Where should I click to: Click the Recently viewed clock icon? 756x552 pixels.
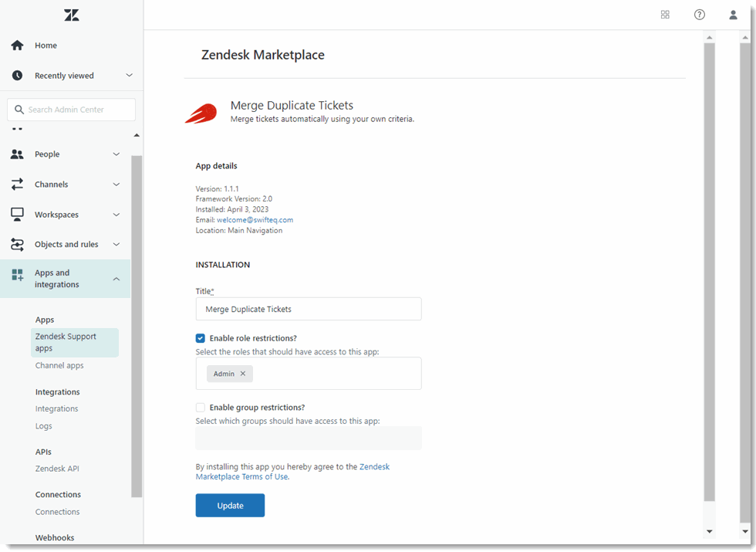click(x=17, y=76)
